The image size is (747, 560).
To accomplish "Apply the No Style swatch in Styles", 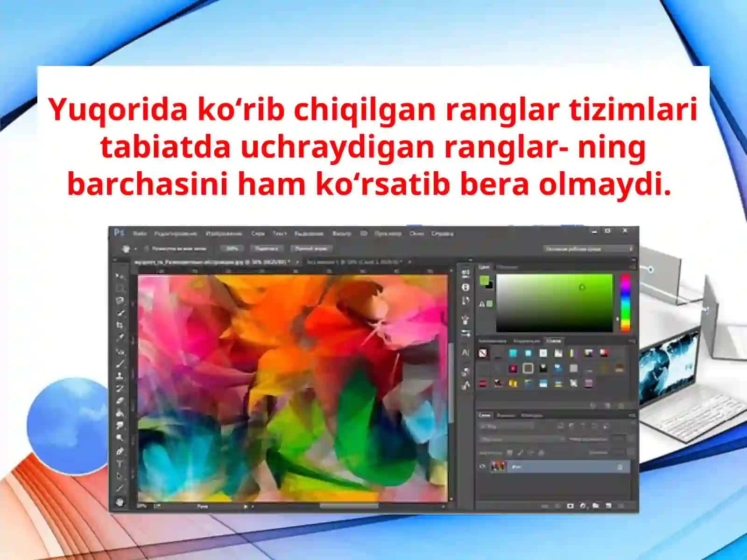I will pos(483,353).
